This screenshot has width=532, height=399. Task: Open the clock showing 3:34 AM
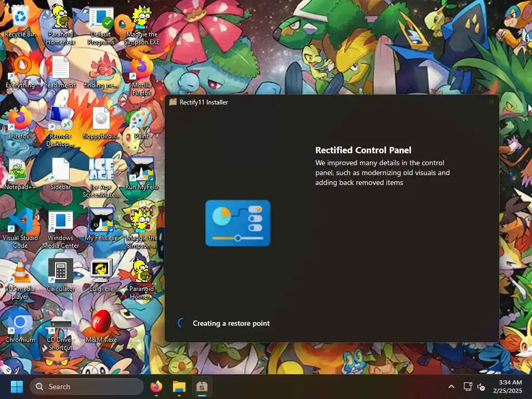point(508,387)
